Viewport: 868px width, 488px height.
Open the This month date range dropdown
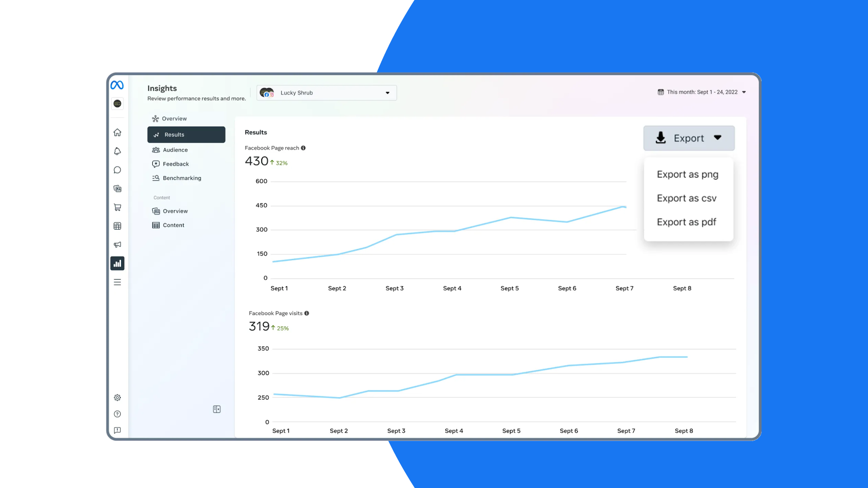pos(702,92)
